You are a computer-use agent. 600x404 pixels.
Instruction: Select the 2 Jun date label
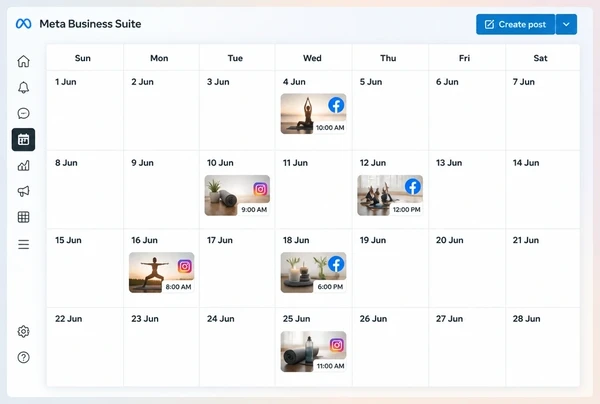click(142, 82)
